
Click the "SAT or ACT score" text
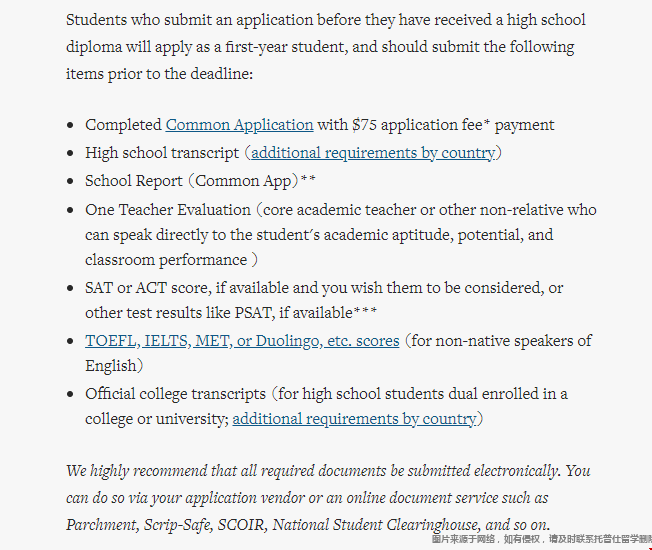(x=150, y=288)
